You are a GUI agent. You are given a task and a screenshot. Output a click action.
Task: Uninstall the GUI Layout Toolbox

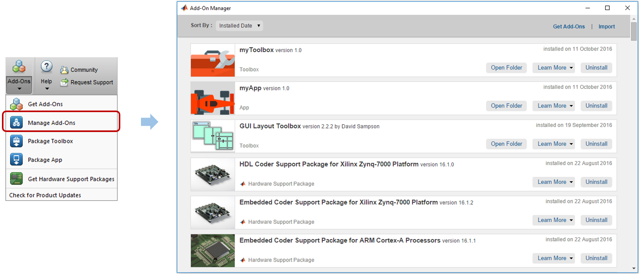tap(596, 144)
